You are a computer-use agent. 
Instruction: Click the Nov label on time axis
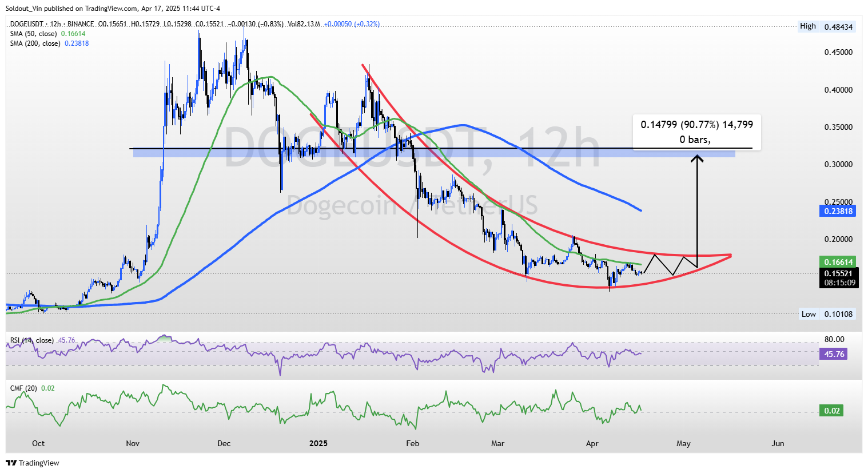click(133, 443)
